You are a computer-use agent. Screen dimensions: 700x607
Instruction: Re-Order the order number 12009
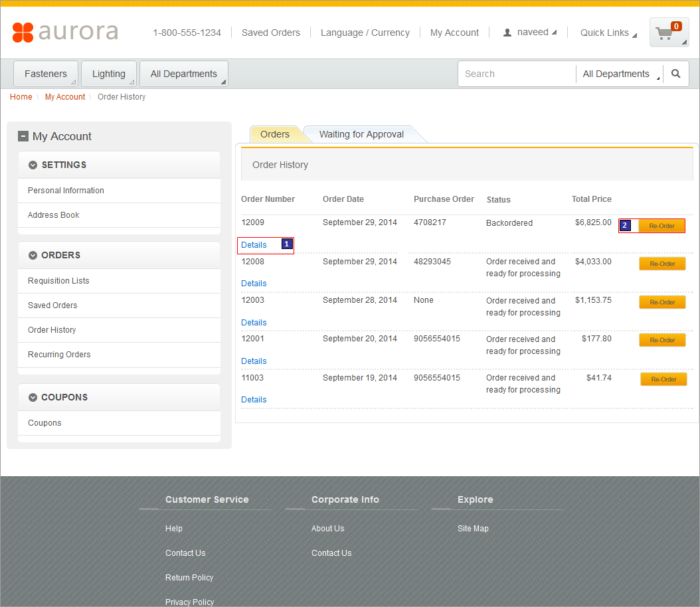coord(661,226)
